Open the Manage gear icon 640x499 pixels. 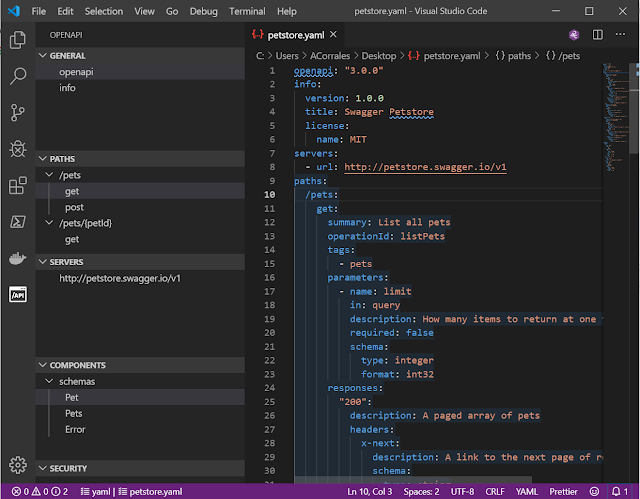point(17,465)
